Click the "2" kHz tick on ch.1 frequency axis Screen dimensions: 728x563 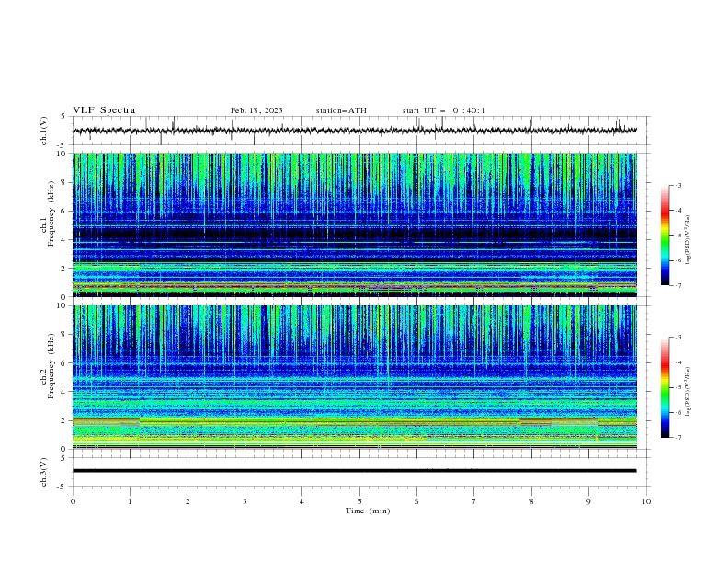click(63, 269)
